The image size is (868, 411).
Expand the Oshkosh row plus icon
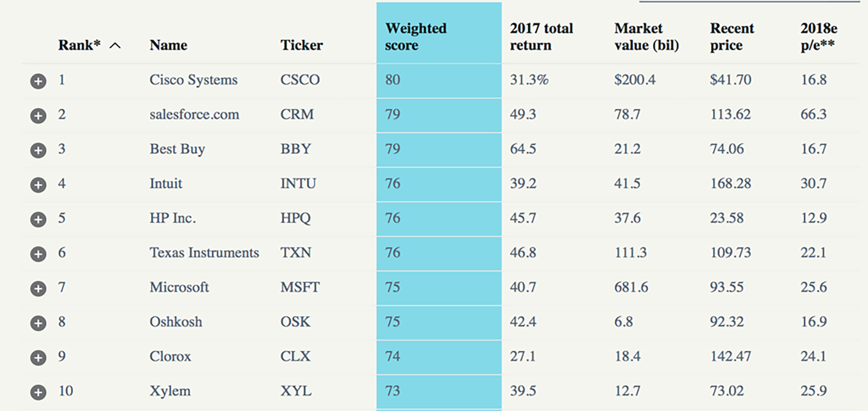pyautogui.click(x=38, y=323)
